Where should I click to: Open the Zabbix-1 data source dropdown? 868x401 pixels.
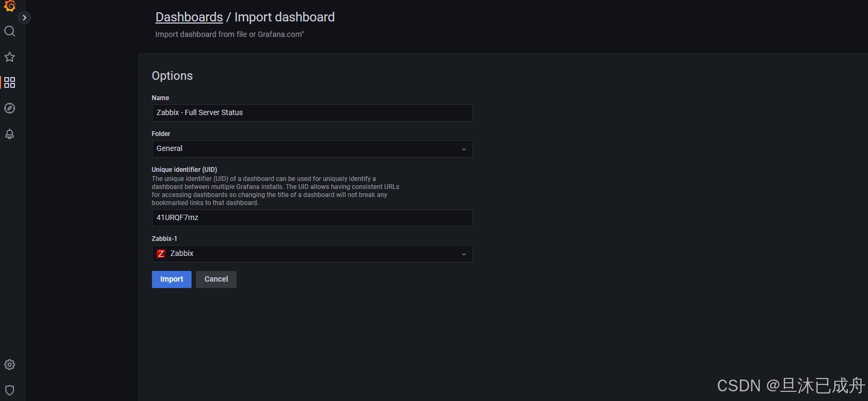coord(312,254)
